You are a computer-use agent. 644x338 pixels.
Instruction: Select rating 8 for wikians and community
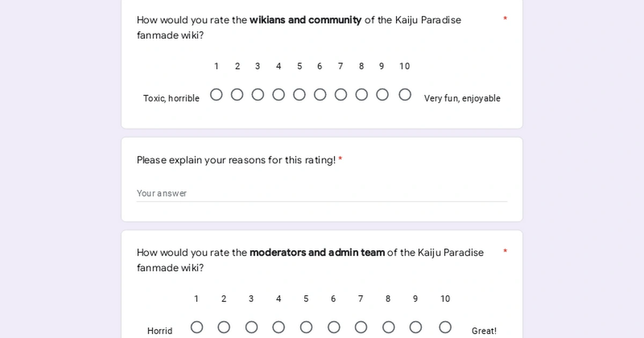click(361, 94)
